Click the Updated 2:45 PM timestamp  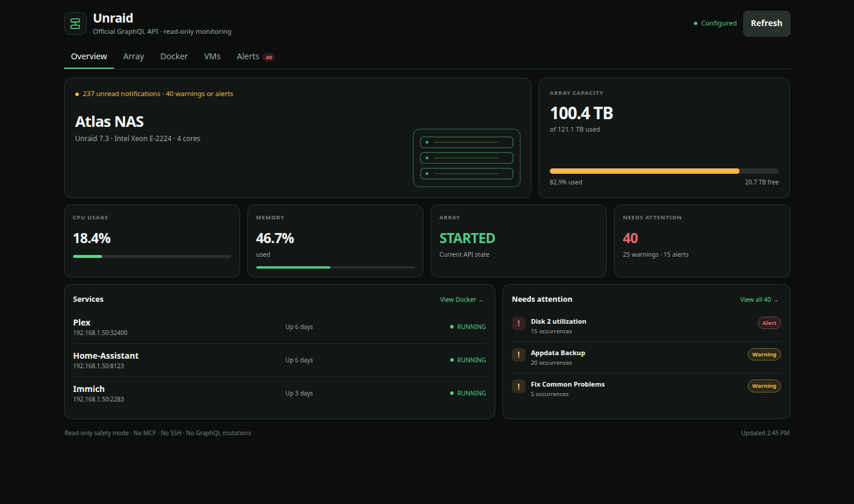coord(765,433)
